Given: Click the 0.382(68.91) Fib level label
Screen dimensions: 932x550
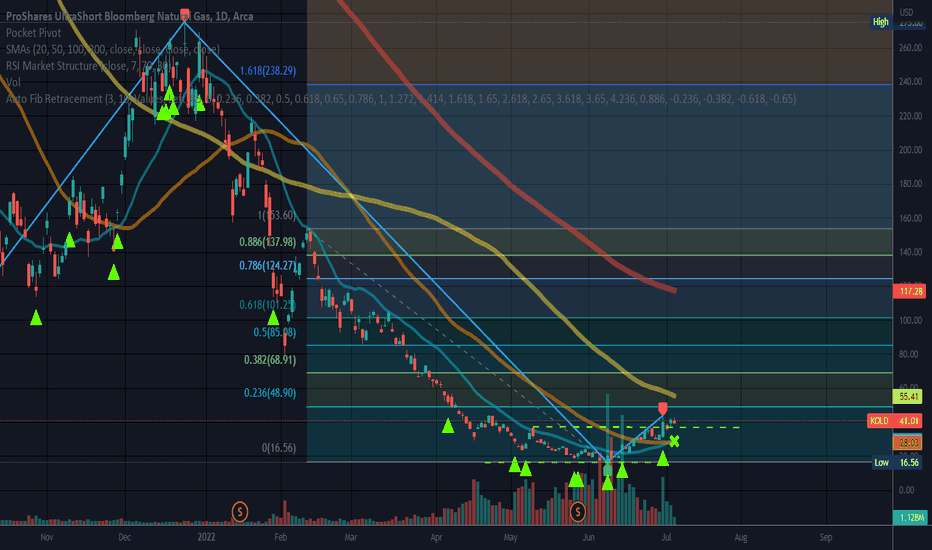Looking at the screenshot, I should point(270,360).
